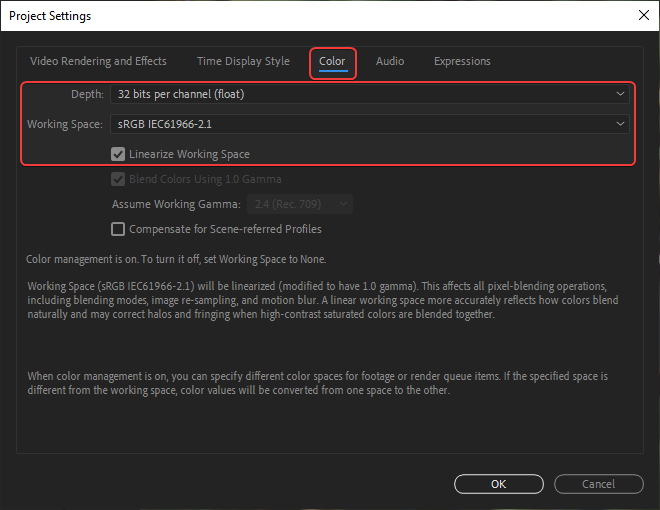660x510 pixels.
Task: Toggle Blend Colors Using 1.0 Gamma checkbox
Action: pos(119,180)
